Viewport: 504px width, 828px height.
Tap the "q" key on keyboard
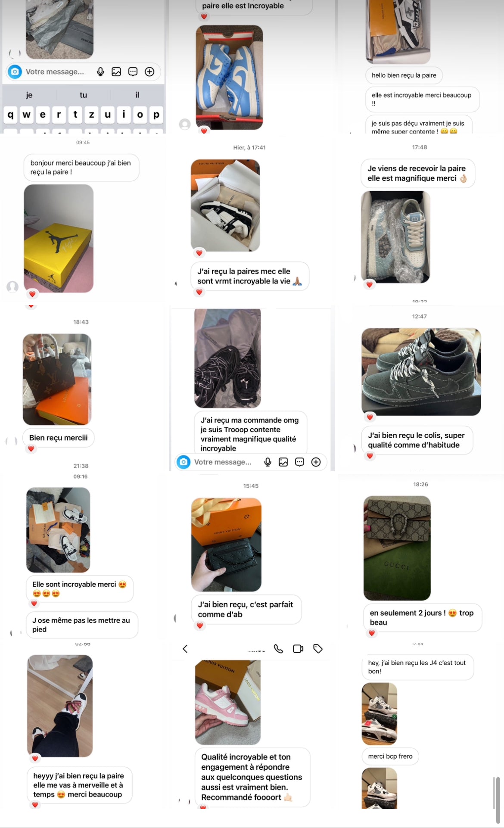pyautogui.click(x=10, y=115)
